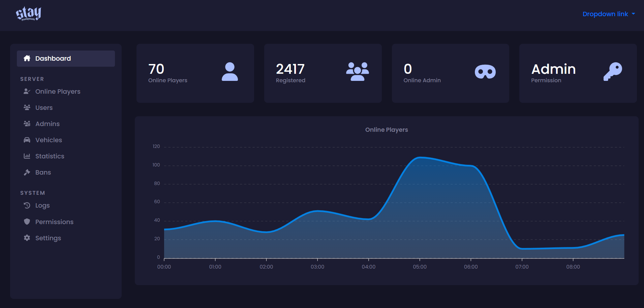Click the car icon next to Vehicles
Screen dimensions: 644x308
click(x=27, y=140)
